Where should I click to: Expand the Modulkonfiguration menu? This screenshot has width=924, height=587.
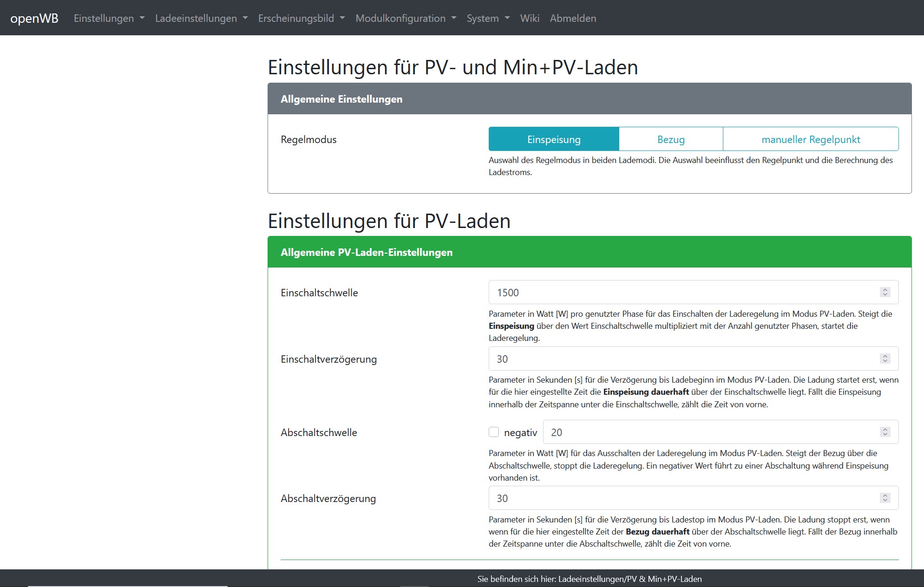[x=406, y=18]
